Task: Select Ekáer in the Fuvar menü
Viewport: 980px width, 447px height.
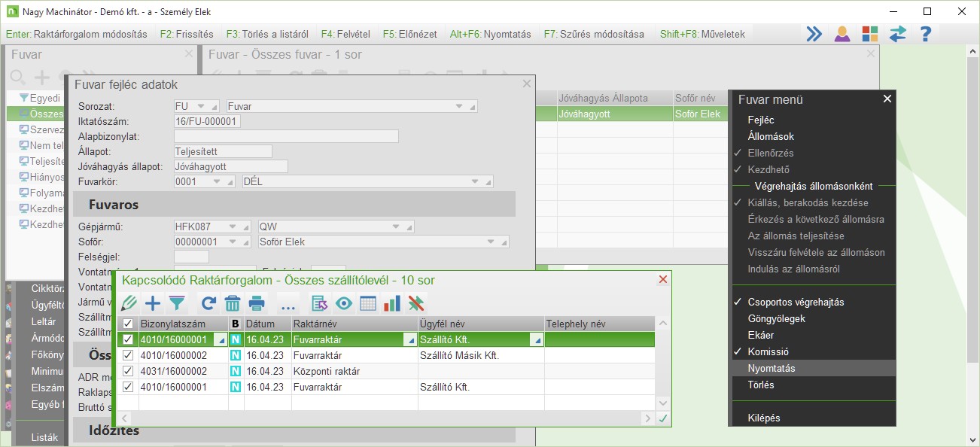Action: (x=760, y=335)
